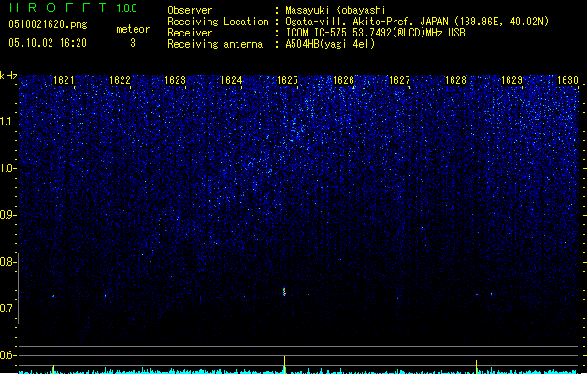This screenshot has width=588, height=374.
Task: Click the HROFFT title text
Action: (58, 7)
